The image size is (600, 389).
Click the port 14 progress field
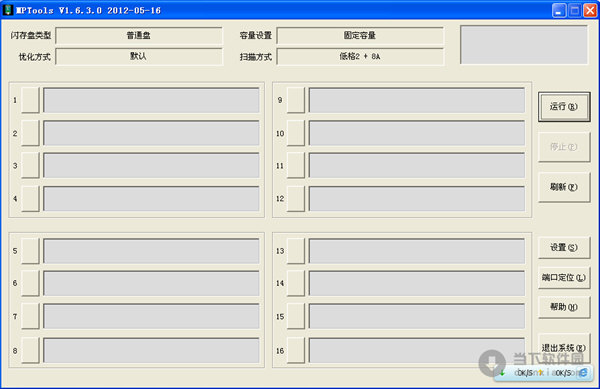pos(417,283)
